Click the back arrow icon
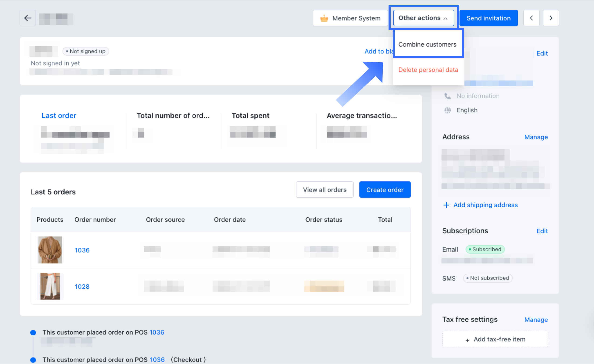The width and height of the screenshot is (594, 364). (28, 18)
